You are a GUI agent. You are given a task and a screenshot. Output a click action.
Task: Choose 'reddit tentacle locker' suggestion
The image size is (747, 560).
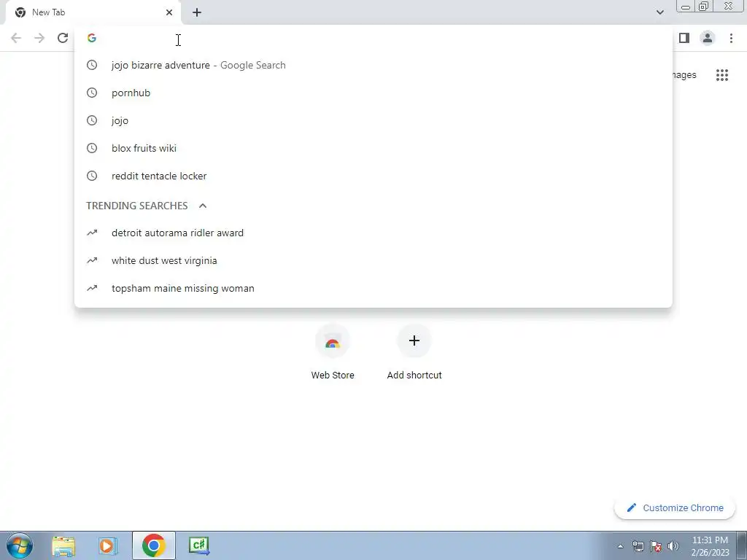(373, 176)
